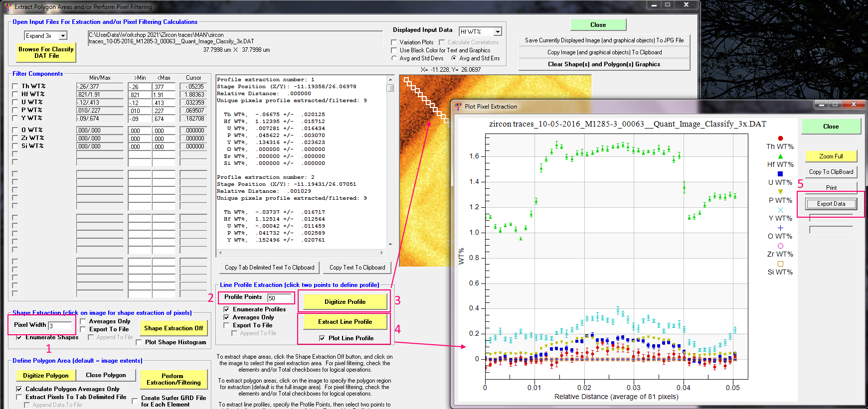Click the orange square Si WT% legend marker
This screenshot has width=868, height=409.
click(780, 264)
